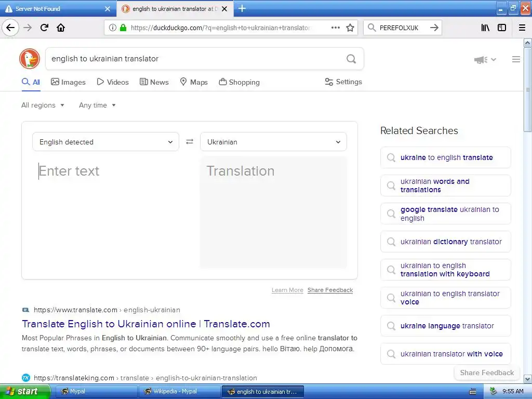Submit PEREFOLXUK search with arrow button
Viewport: 532px width, 399px height.
434,28
